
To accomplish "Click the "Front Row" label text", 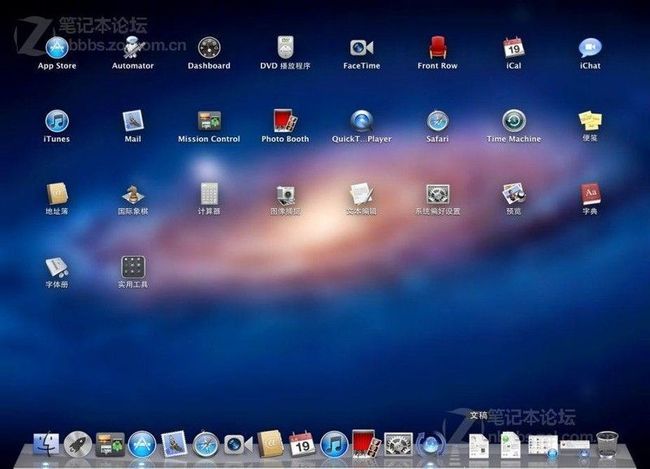I will (437, 66).
